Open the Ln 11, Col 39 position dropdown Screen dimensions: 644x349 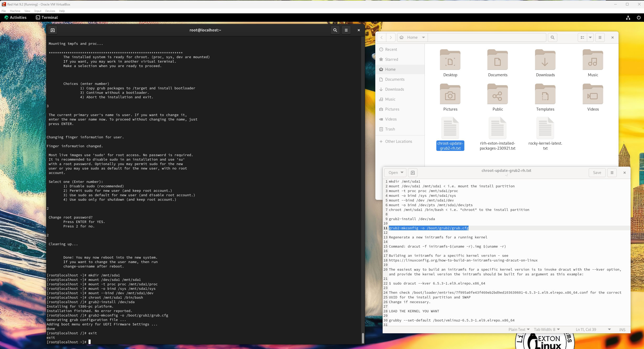click(593, 330)
